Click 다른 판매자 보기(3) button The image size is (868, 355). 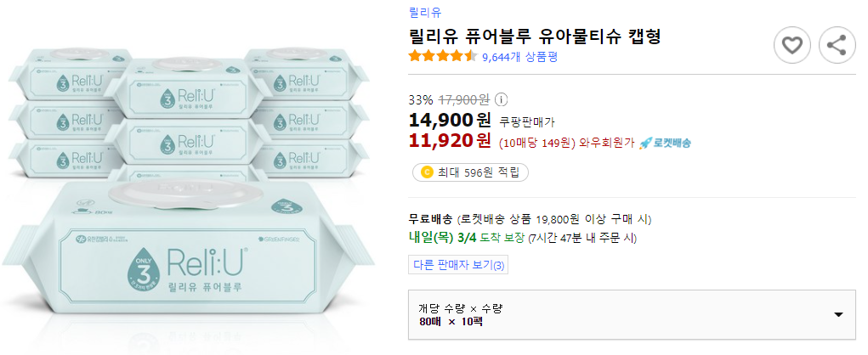point(458,265)
